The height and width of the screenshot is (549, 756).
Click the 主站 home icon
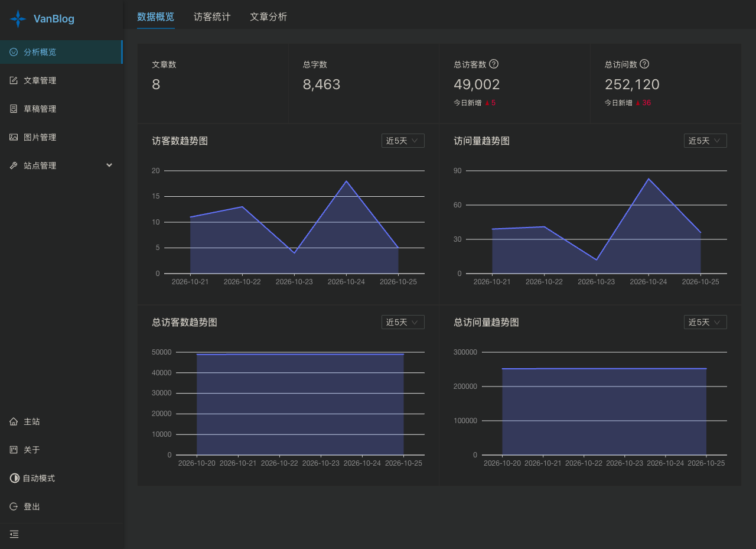(x=14, y=422)
